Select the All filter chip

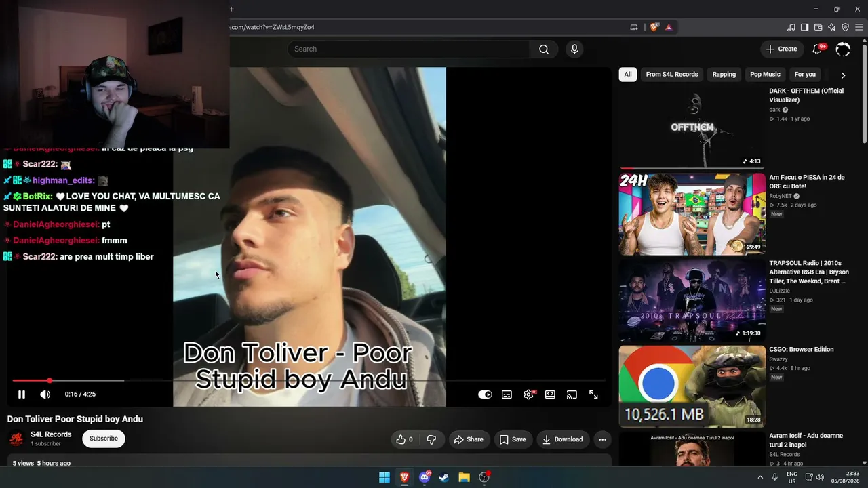(x=628, y=75)
